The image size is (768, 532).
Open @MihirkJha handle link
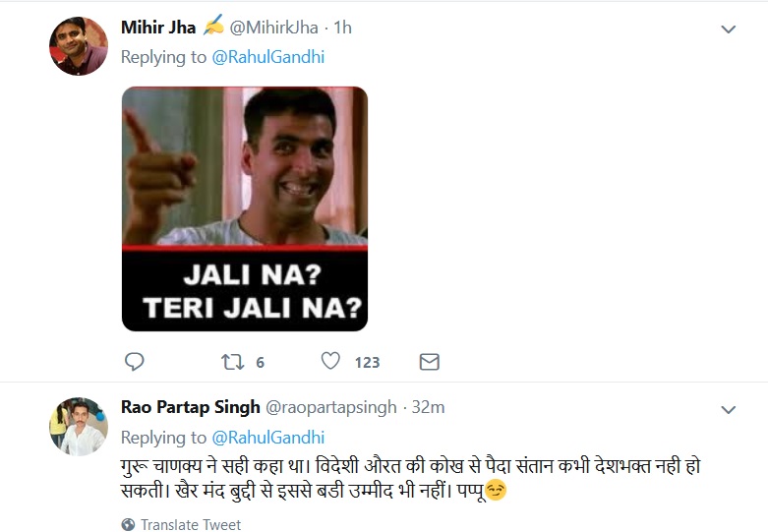[x=273, y=28]
